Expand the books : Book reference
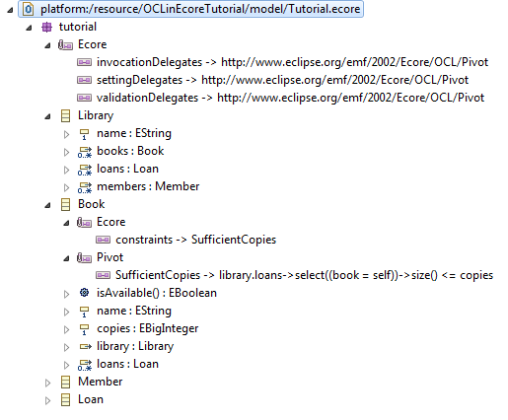Viewport: 508px width, 420px height. click(x=66, y=152)
